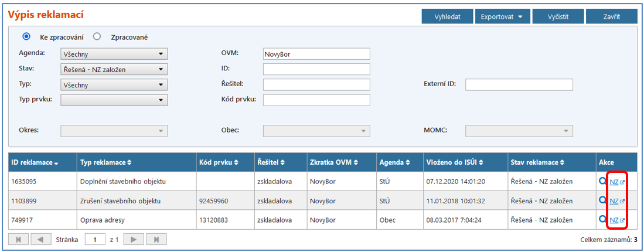Open the Agenda dropdown

coord(114,54)
